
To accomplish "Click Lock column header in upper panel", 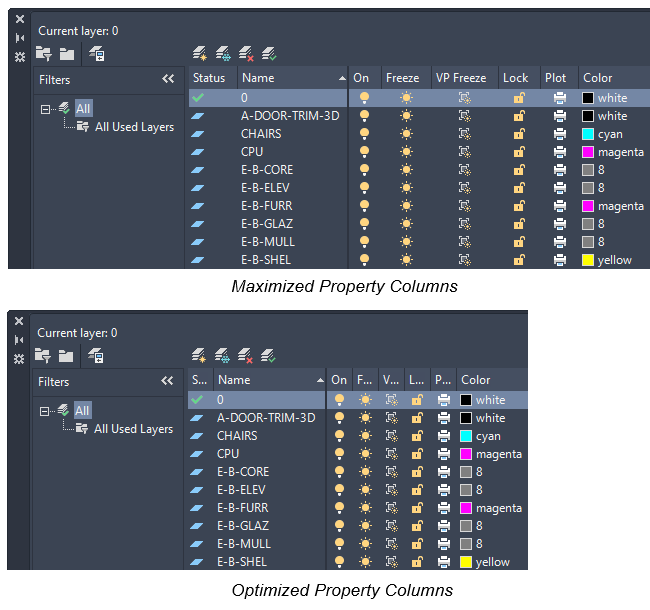I will (519, 78).
